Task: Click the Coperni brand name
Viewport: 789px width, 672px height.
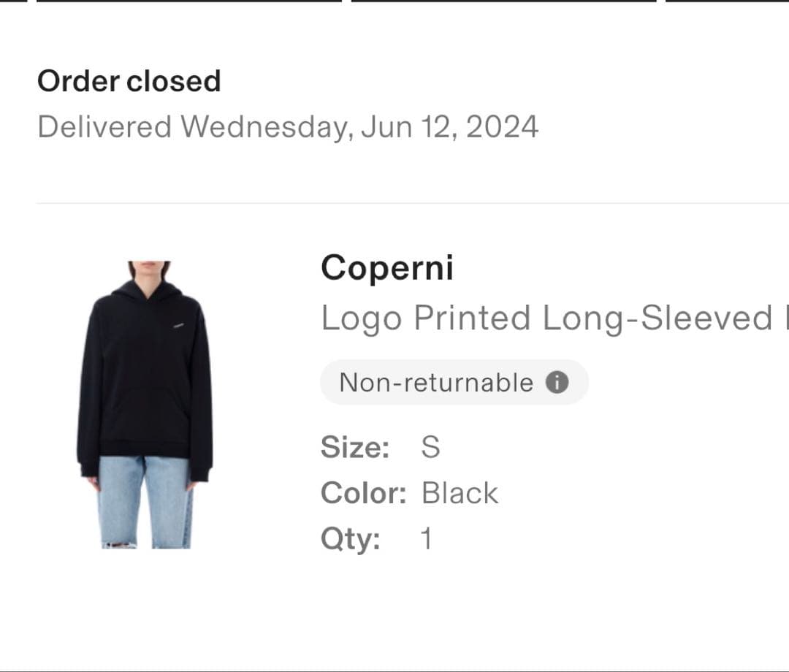Action: tap(386, 268)
